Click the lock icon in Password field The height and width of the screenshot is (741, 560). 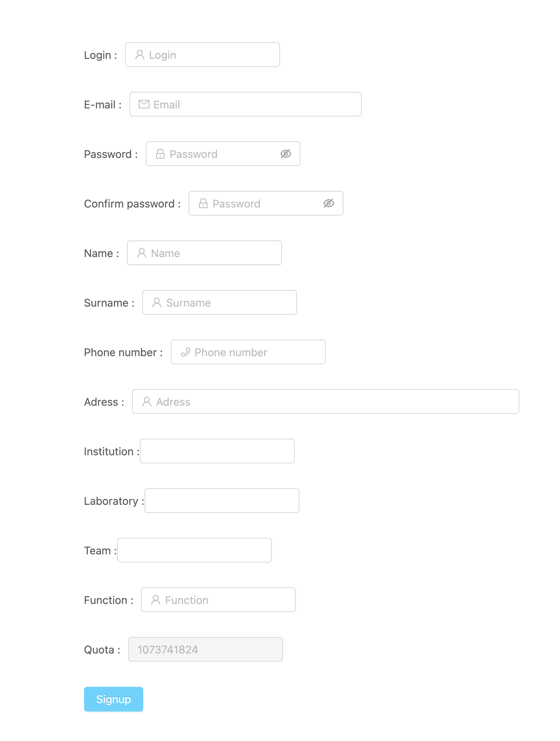[x=160, y=154]
